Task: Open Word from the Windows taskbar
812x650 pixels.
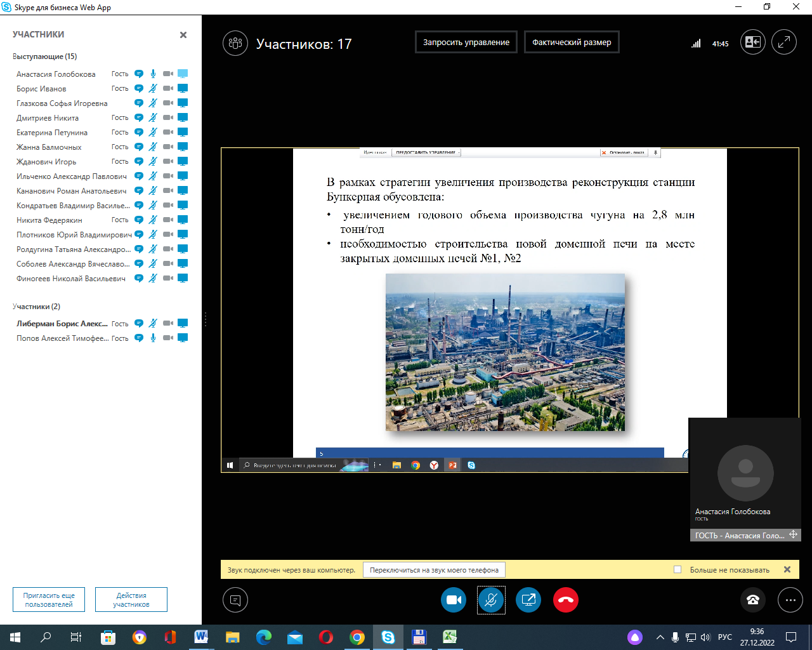Action: pos(201,637)
